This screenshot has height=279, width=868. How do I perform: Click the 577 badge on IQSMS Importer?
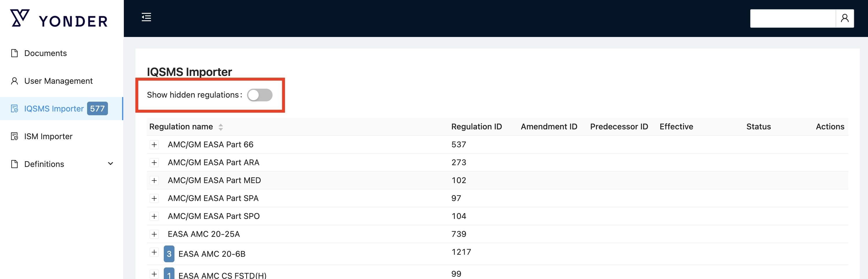pyautogui.click(x=98, y=108)
